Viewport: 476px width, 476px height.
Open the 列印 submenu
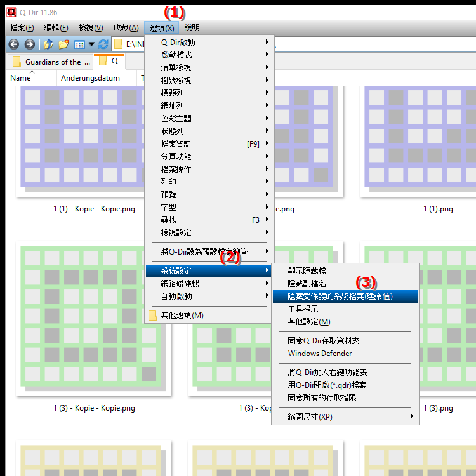(209, 182)
